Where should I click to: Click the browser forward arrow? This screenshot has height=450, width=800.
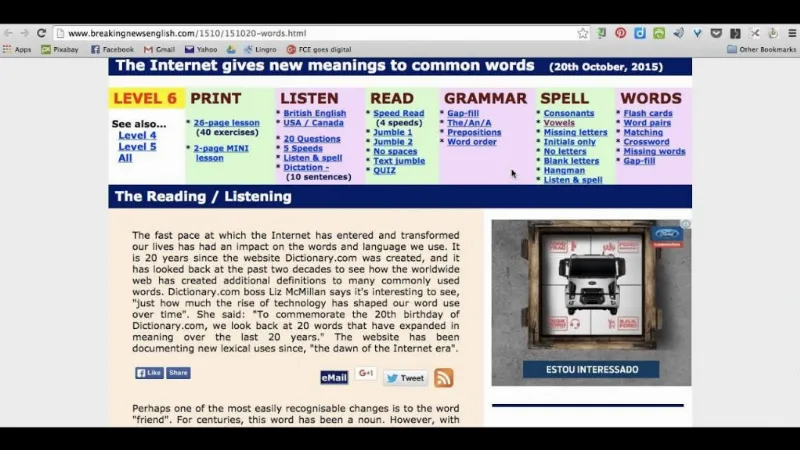24,33
